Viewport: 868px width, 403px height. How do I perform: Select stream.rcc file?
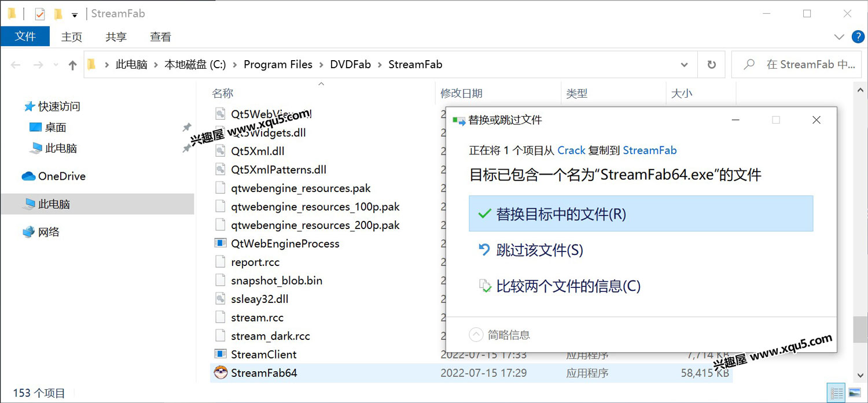[257, 317]
